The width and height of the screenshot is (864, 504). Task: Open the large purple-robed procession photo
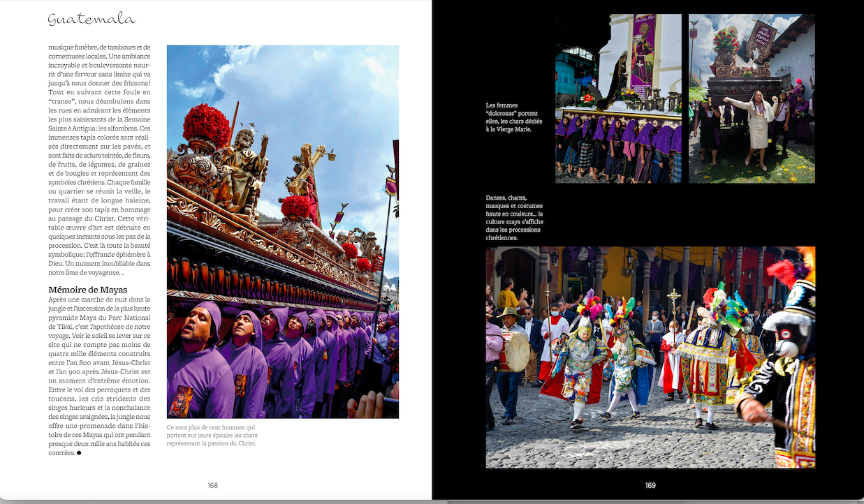click(282, 232)
